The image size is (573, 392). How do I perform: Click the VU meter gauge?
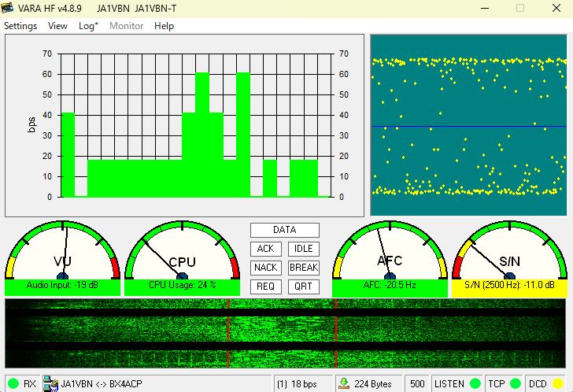62,250
